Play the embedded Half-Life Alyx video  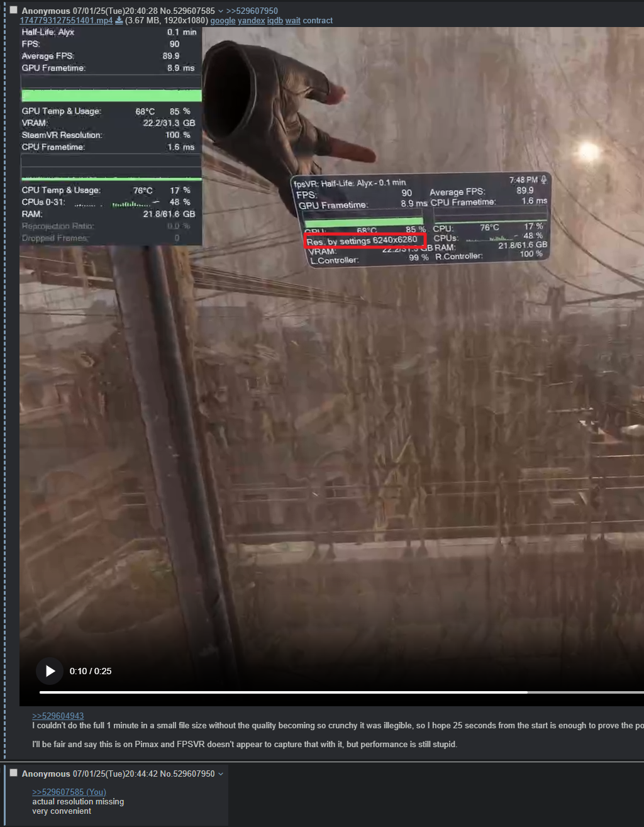tap(50, 671)
